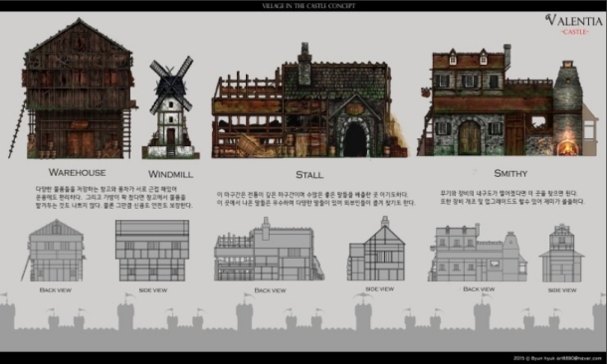Select the smithy side view line drawing
This screenshot has height=364, width=607.
(x=561, y=253)
